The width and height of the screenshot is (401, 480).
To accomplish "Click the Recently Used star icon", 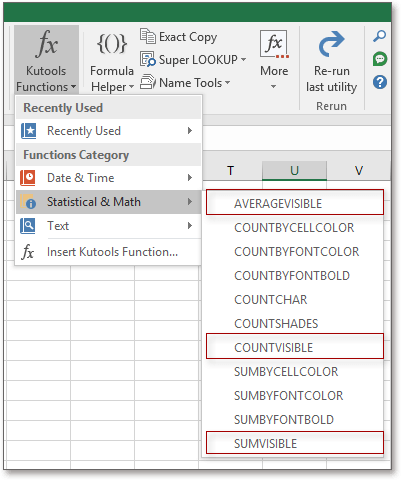I will click(29, 131).
